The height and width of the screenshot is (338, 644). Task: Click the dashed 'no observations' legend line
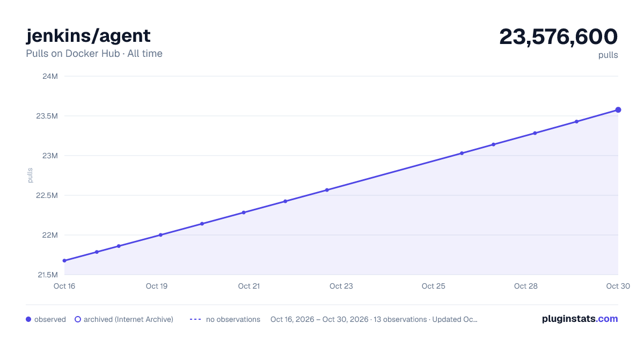point(195,319)
